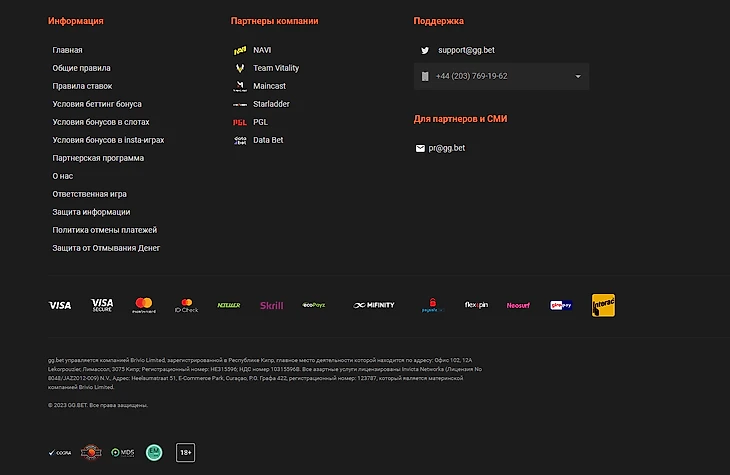Click the MiFinity payment logo

(373, 305)
